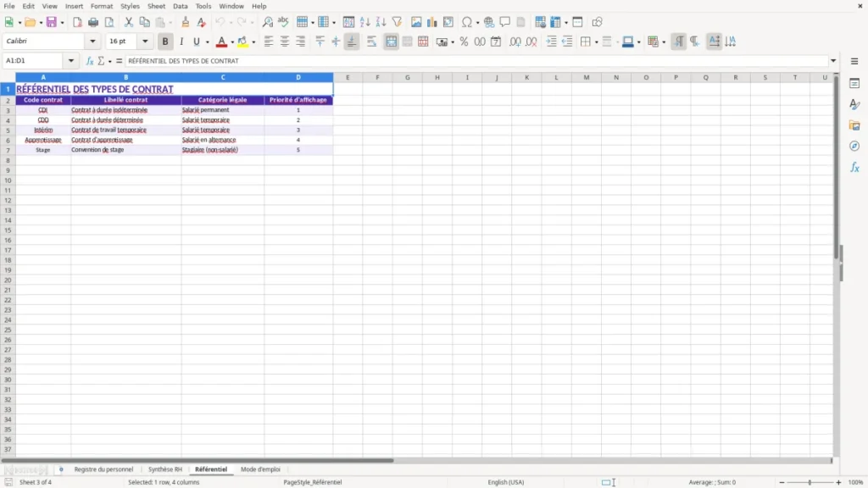Expand the formula bar with arrow
The width and height of the screenshot is (868, 488).
pos(833,61)
